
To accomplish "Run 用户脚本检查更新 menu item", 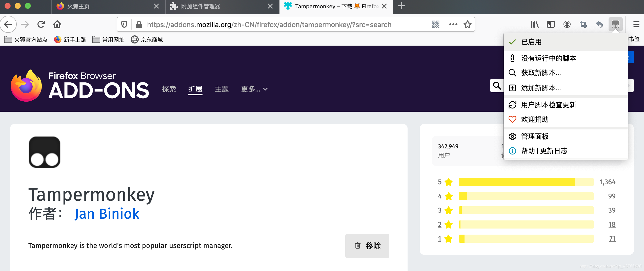I will click(x=566, y=105).
